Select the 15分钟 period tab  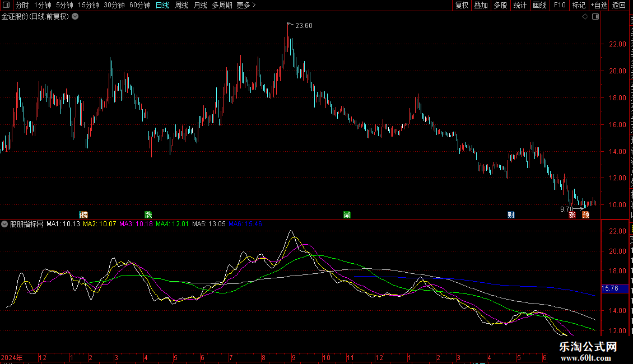[x=88, y=5]
